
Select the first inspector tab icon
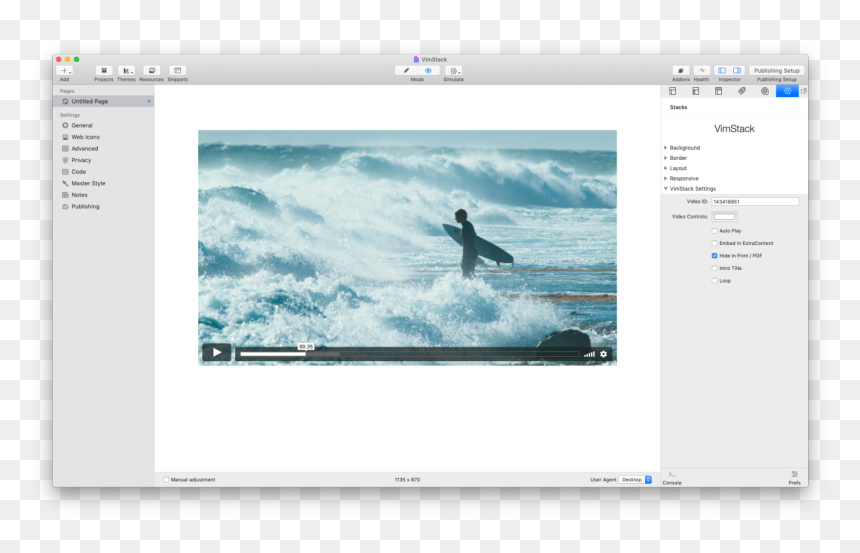coord(672,91)
